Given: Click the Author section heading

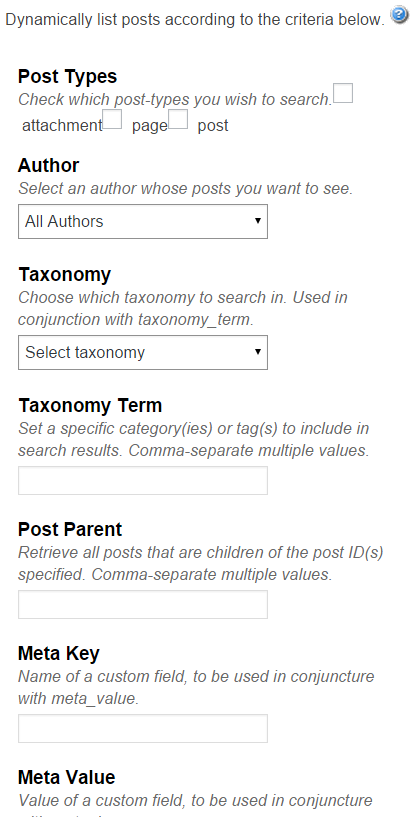Looking at the screenshot, I should click(x=48, y=166).
